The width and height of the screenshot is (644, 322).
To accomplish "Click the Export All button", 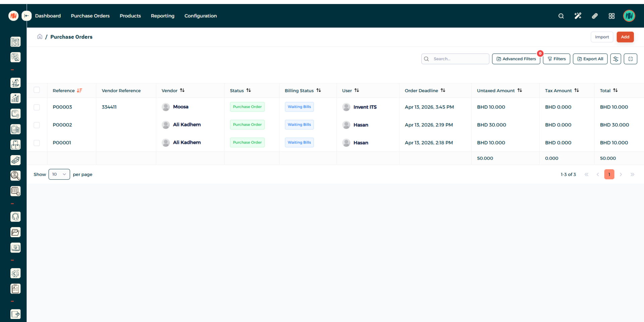I will pos(590,59).
